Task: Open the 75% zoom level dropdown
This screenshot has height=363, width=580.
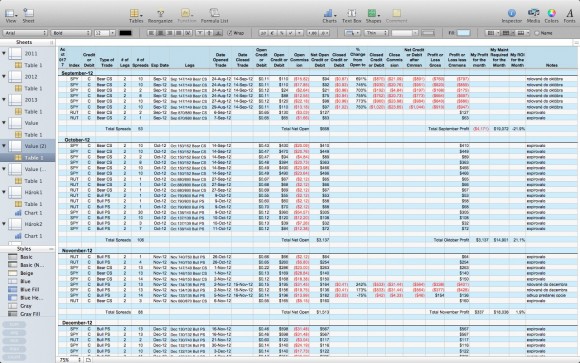Action: pyautogui.click(x=70, y=360)
